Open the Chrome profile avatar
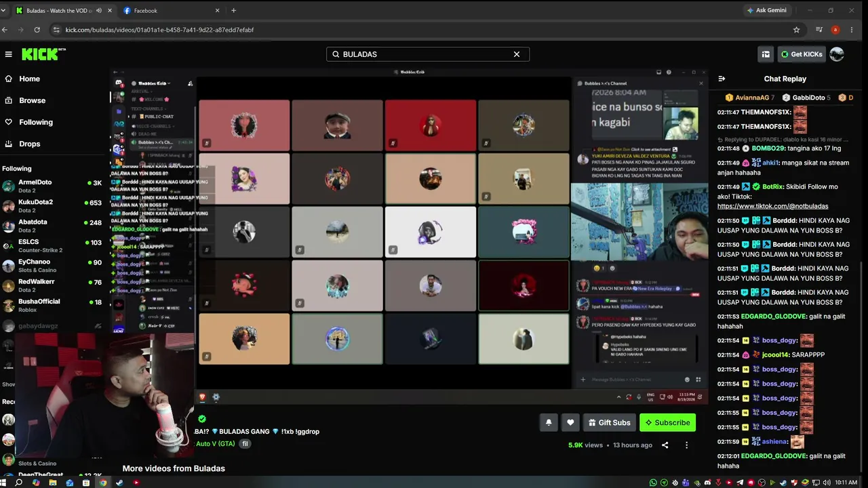Image resolution: width=868 pixels, height=488 pixels. pyautogui.click(x=835, y=30)
